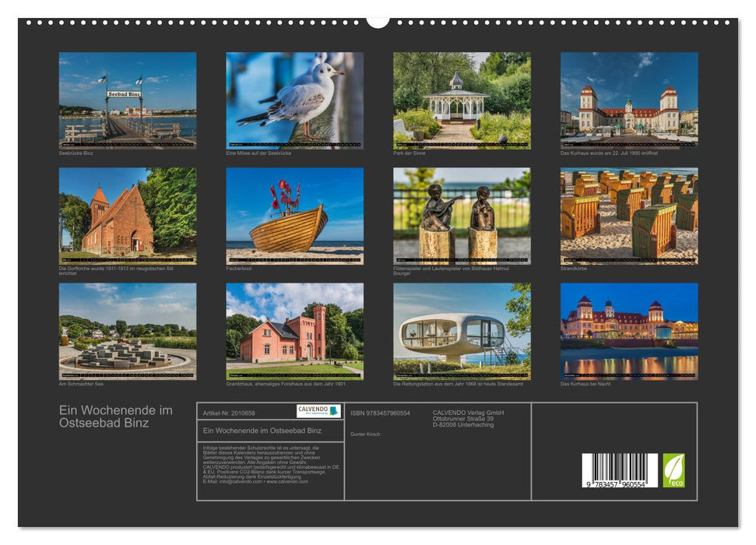This screenshot has height=545, width=756.
Task: Select the Gunter Kirsch author label
Action: pos(366,434)
